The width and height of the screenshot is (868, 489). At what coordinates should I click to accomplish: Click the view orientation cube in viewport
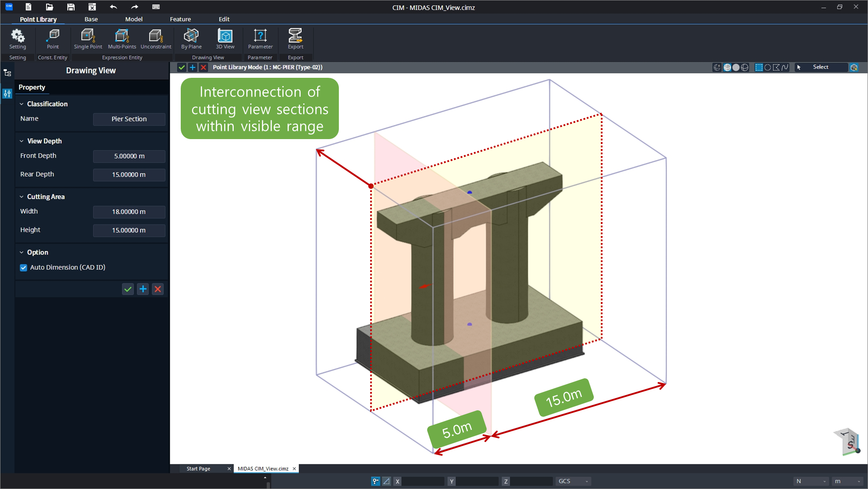pyautogui.click(x=847, y=441)
